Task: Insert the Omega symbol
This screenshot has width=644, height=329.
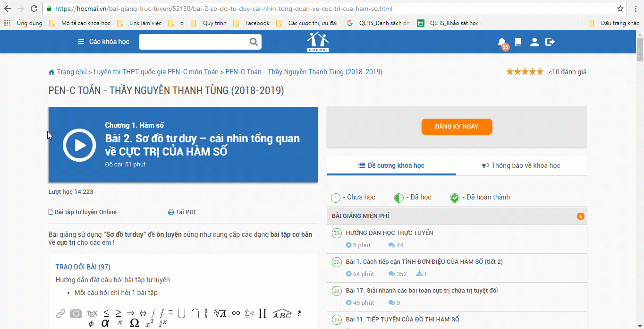Action: tap(135, 323)
